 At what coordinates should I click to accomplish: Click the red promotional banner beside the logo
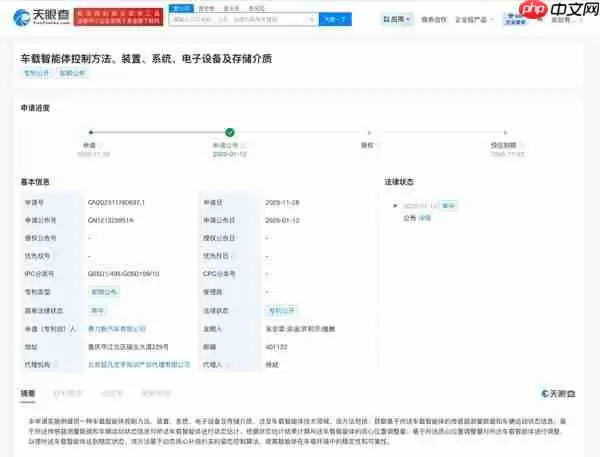pyautogui.click(x=119, y=17)
